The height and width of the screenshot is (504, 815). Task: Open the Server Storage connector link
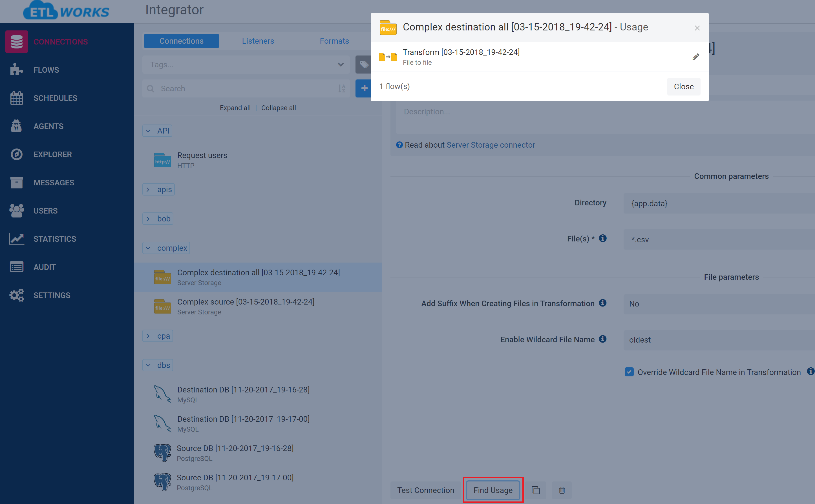(491, 145)
